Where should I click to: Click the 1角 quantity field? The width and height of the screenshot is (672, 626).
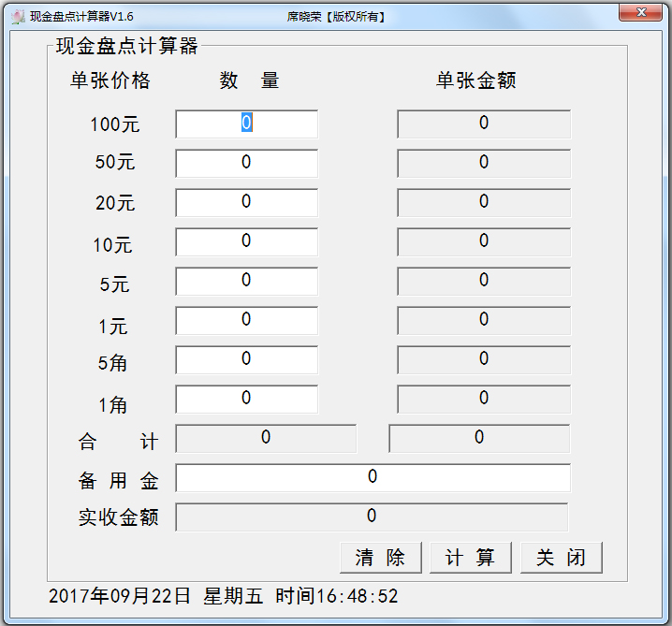pyautogui.click(x=246, y=399)
